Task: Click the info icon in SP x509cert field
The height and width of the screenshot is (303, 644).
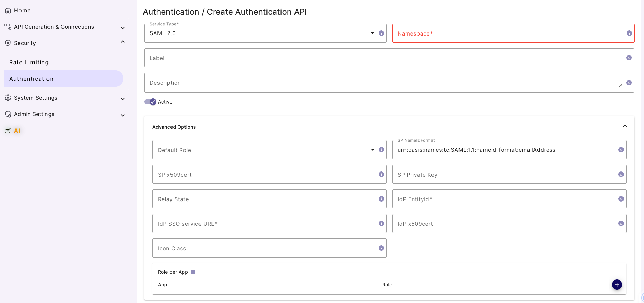Action: pos(381,174)
